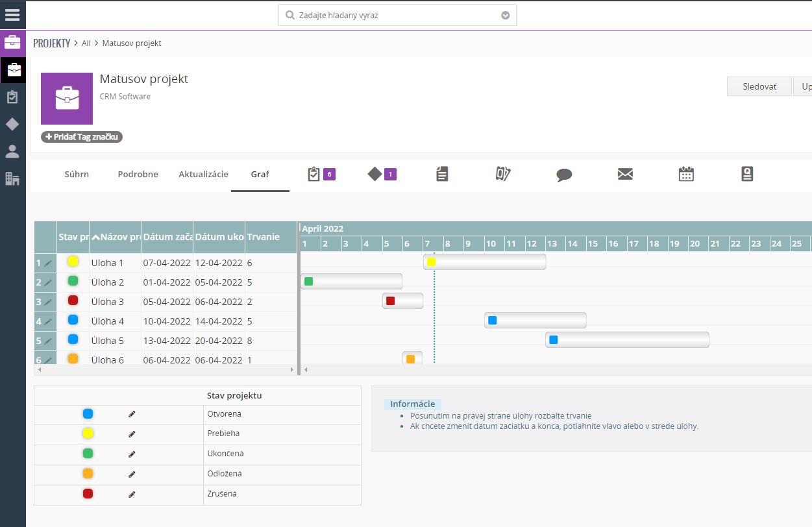This screenshot has height=527, width=812.
Task: Click orange Odložena legend color swatch
Action: click(88, 473)
